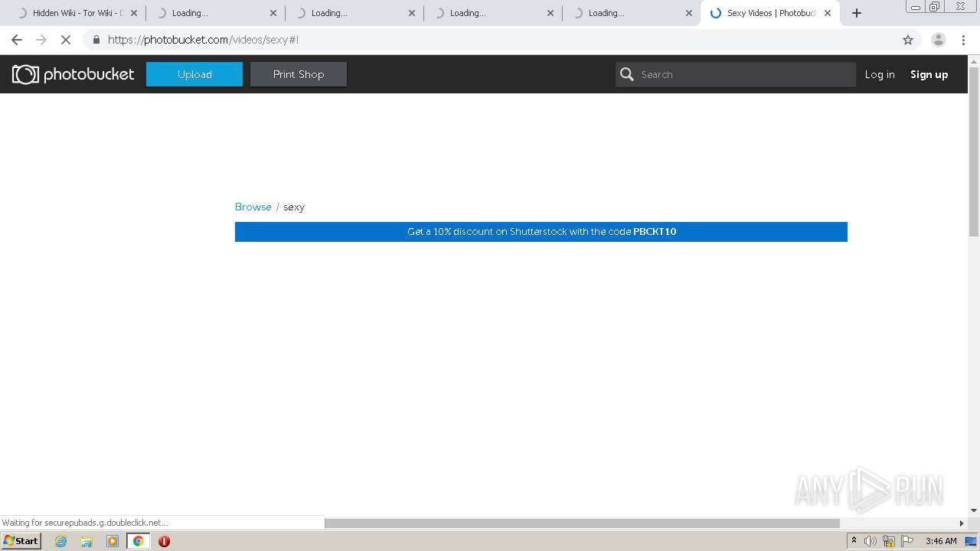Click the taskbar clock showing 3:46 AM
Image resolution: width=980 pixels, height=551 pixels.
coord(941,541)
